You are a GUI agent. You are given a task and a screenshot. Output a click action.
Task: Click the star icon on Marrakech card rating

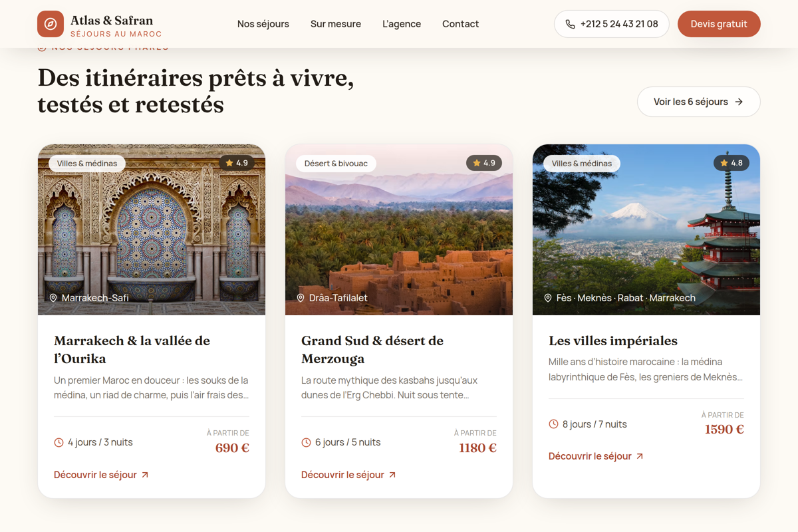[229, 163]
